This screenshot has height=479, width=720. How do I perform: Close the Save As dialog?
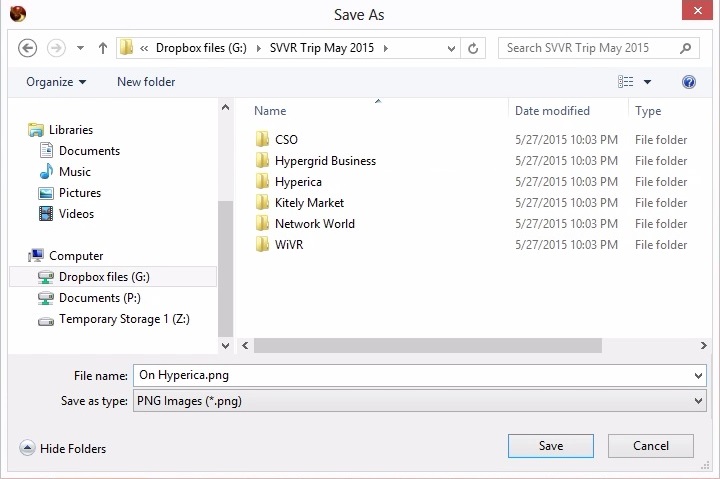click(x=697, y=11)
